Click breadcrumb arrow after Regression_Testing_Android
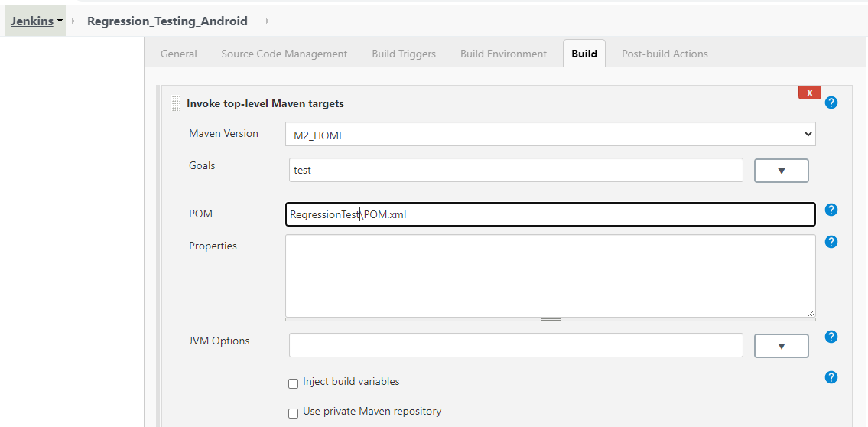The width and height of the screenshot is (868, 427). 267,21
